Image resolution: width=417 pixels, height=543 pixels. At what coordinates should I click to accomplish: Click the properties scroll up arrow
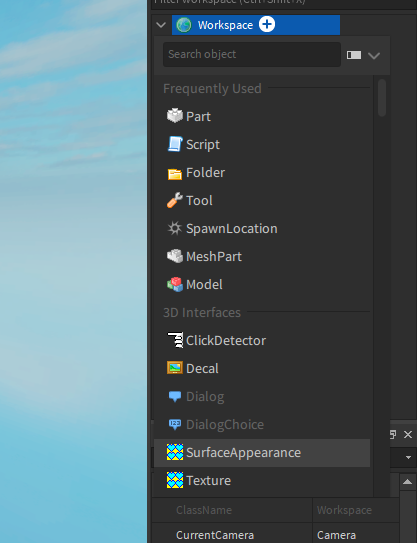click(x=408, y=482)
